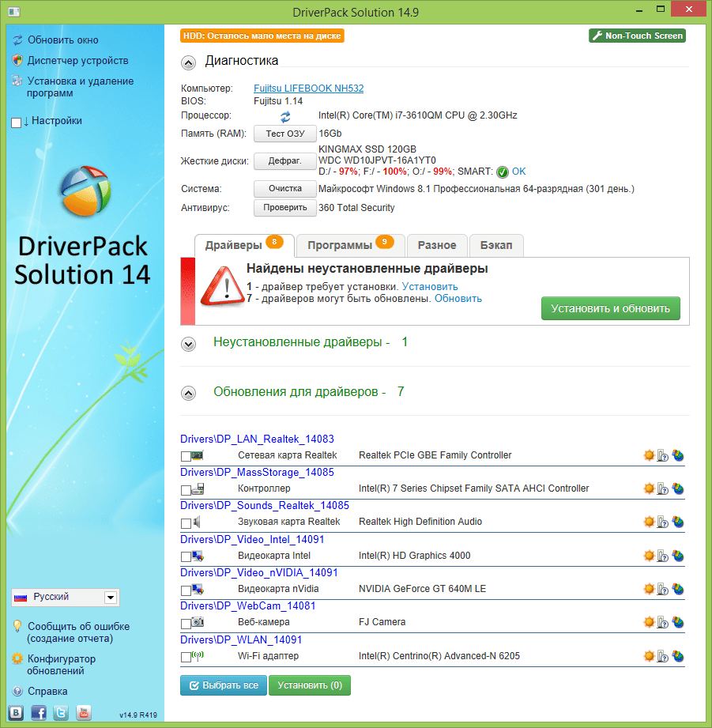The width and height of the screenshot is (712, 728).
Task: Open the YouTube social icon
Action: (84, 712)
